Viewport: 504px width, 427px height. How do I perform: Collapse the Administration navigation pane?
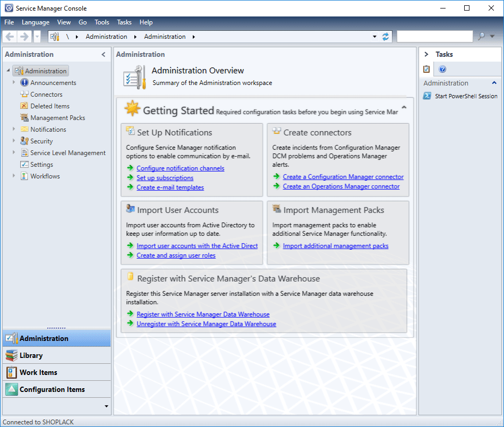click(x=104, y=54)
